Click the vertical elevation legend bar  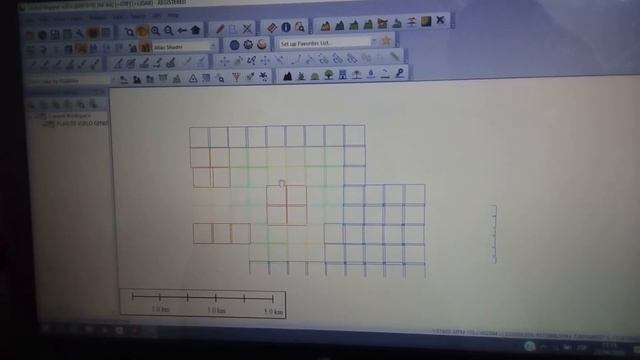tap(494, 234)
